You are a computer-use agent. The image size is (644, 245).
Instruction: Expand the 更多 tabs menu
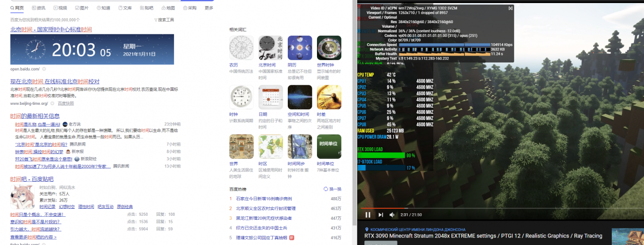209,8
